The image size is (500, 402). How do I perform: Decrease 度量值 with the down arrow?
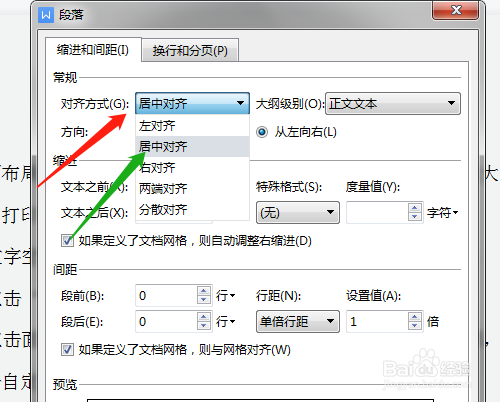coord(414,217)
